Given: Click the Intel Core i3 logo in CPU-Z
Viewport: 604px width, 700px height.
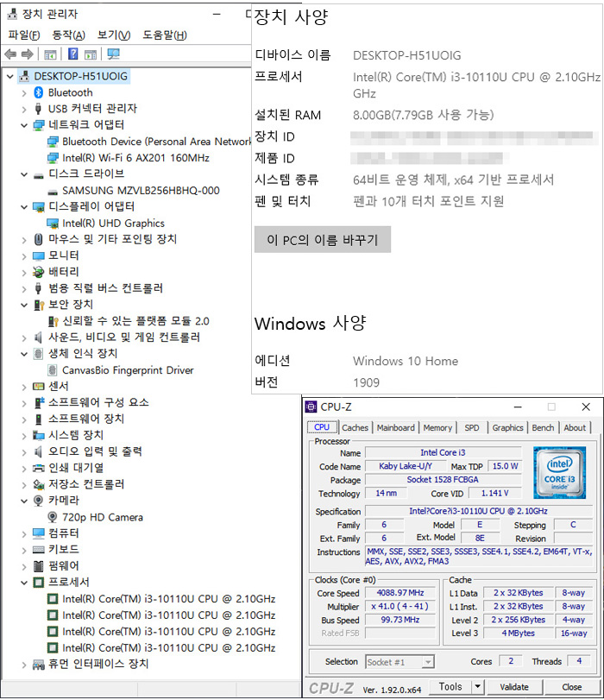Looking at the screenshot, I should point(559,472).
